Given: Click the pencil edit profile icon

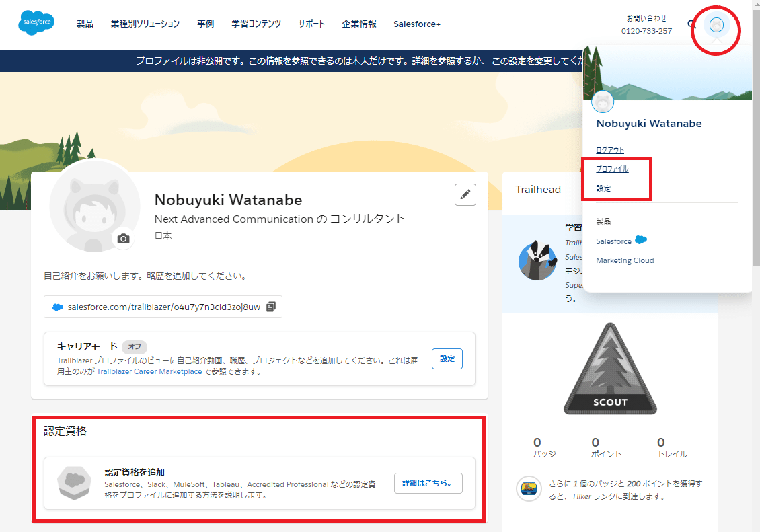Looking at the screenshot, I should pos(465,195).
